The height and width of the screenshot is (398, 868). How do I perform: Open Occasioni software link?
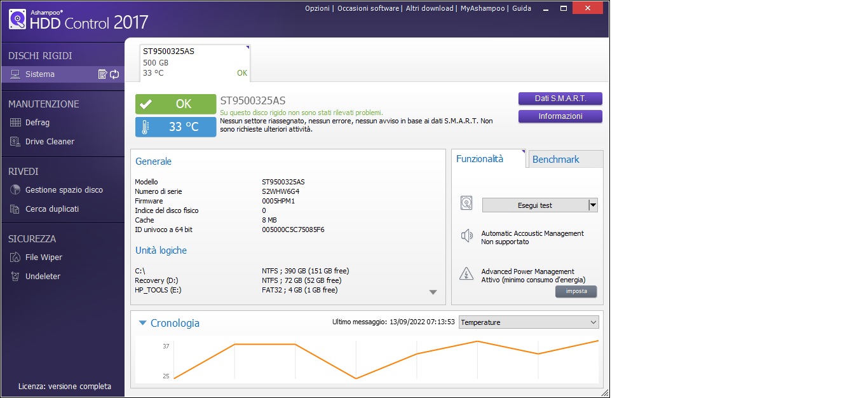coord(368,8)
